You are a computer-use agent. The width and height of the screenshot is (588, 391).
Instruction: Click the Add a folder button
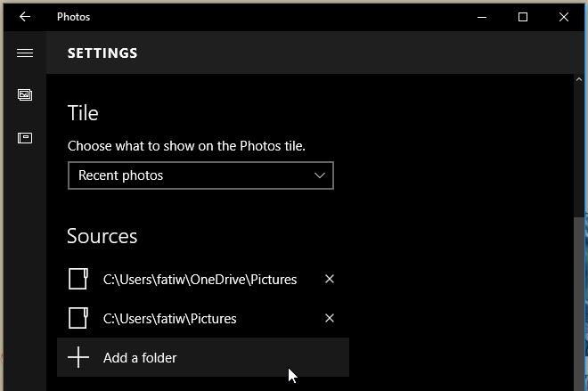tap(203, 357)
